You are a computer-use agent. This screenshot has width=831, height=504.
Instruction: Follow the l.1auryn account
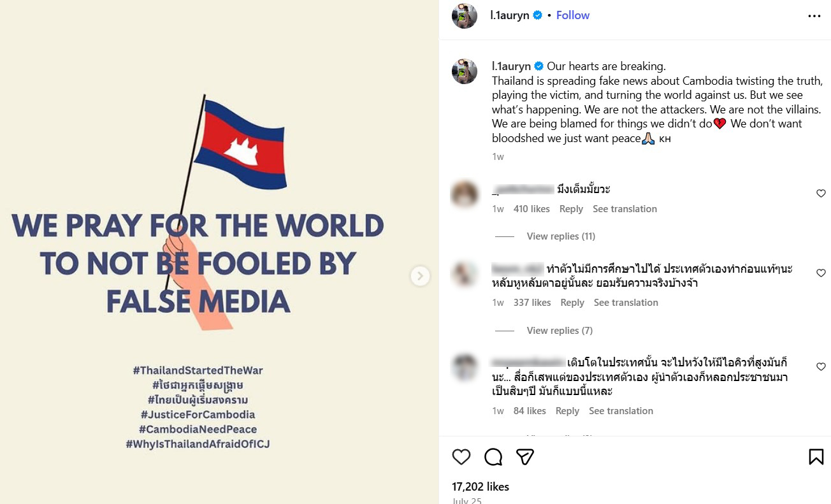[x=573, y=15]
